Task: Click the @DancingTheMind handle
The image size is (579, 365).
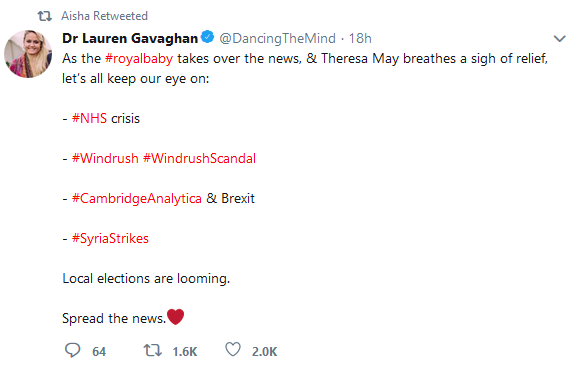Action: click(278, 38)
